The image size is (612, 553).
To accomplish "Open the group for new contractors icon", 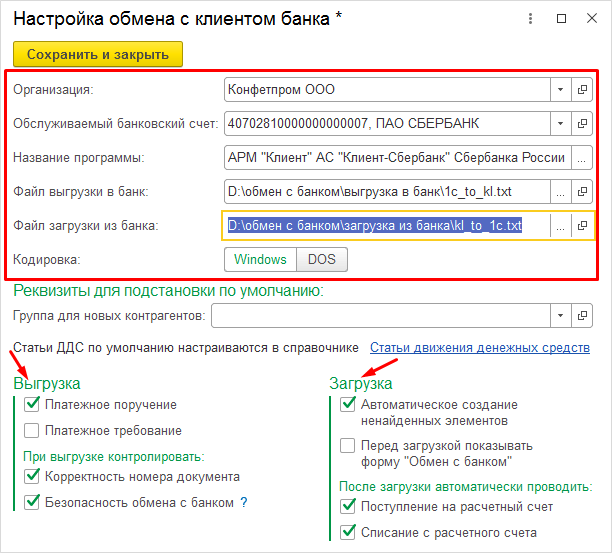I will click(582, 317).
